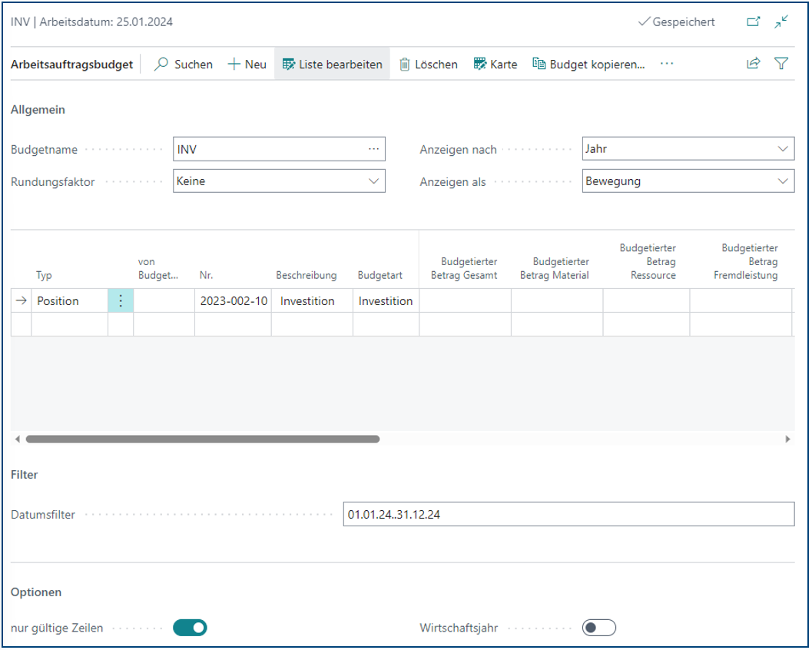Click the Budget kopieren action label

(x=597, y=65)
